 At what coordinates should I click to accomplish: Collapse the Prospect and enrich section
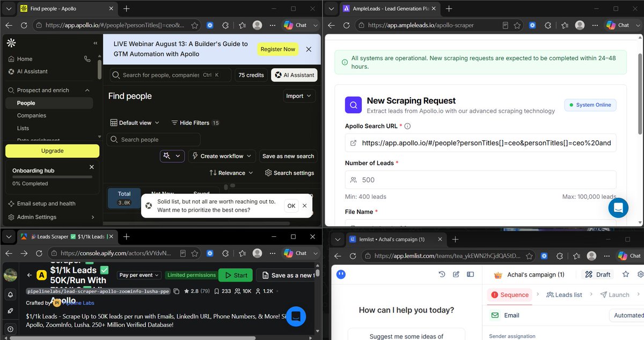(87, 90)
